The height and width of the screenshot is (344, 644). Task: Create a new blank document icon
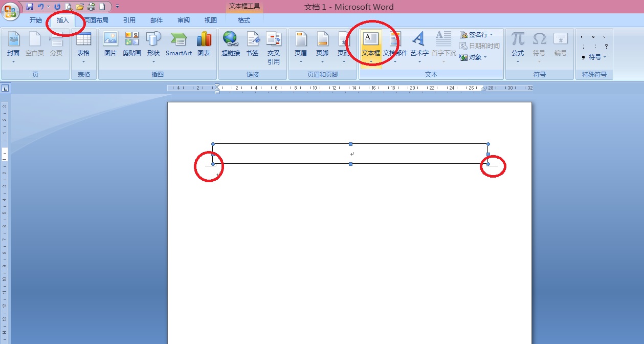102,7
